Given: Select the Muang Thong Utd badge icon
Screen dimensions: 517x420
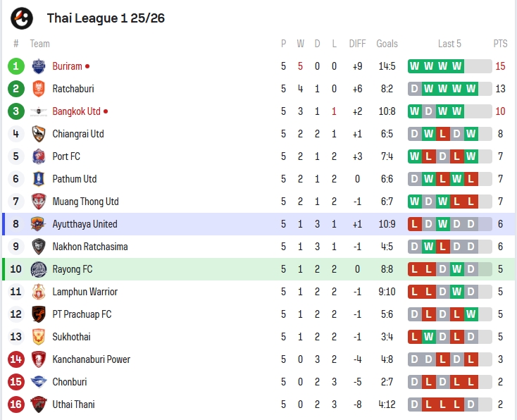Looking at the screenshot, I should [39, 202].
